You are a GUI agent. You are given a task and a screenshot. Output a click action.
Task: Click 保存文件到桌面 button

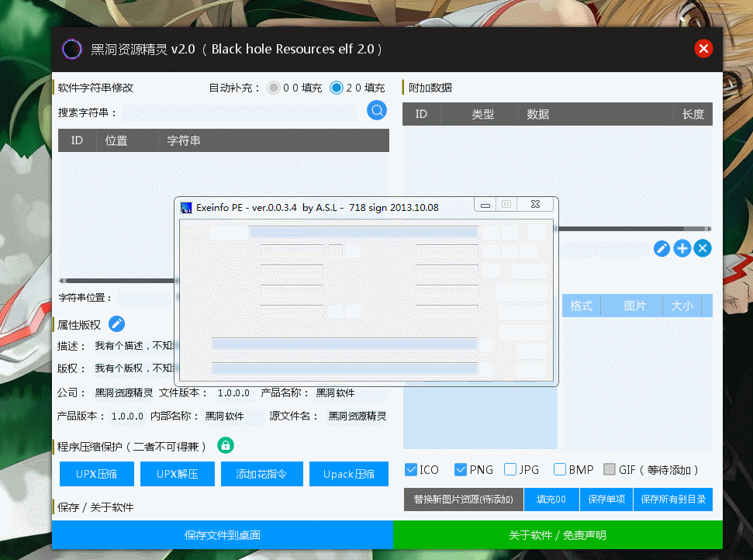coord(223,534)
